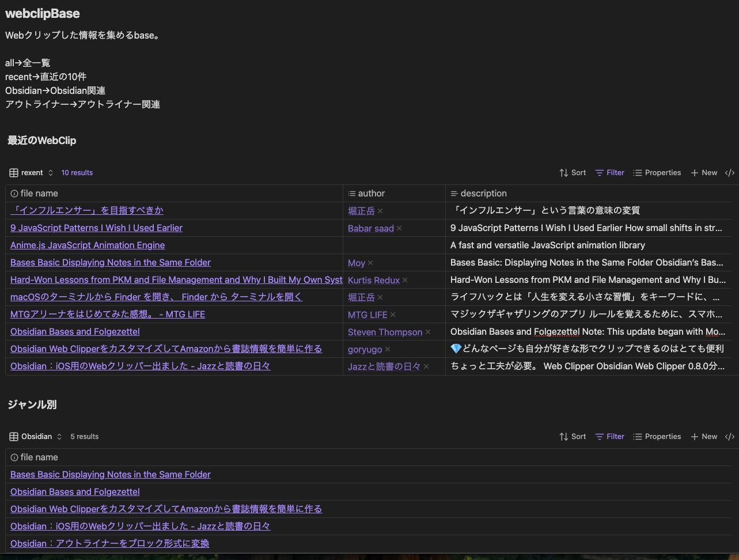Click author tag Steven Thompson
Image resolution: width=739 pixels, height=560 pixels.
tap(385, 332)
